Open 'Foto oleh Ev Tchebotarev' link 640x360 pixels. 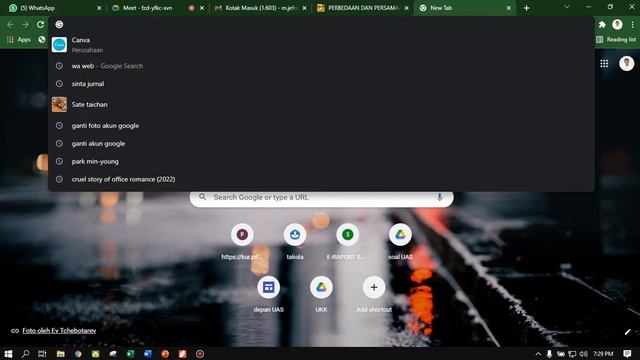tap(59, 331)
